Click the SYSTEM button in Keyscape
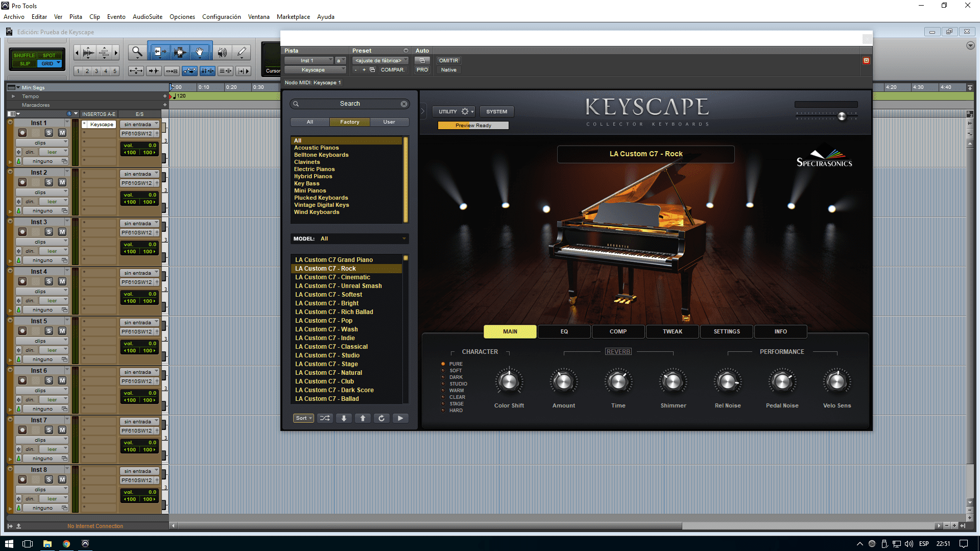Screen dimensions: 980x551 (496, 111)
